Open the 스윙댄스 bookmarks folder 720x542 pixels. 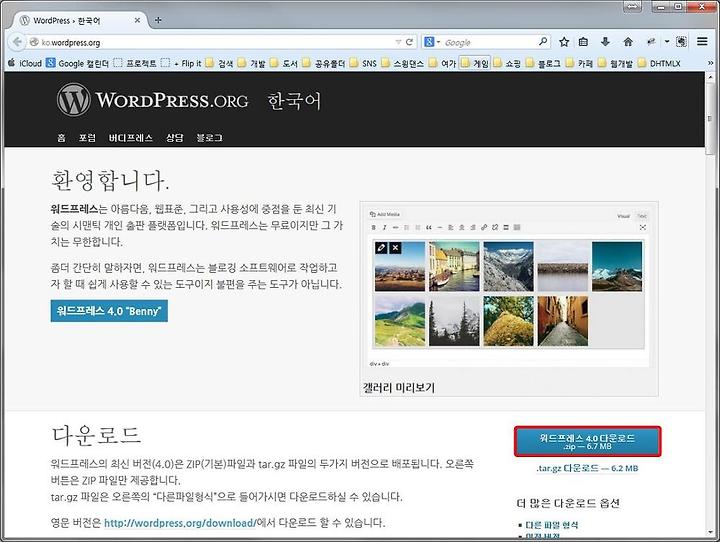coord(403,63)
